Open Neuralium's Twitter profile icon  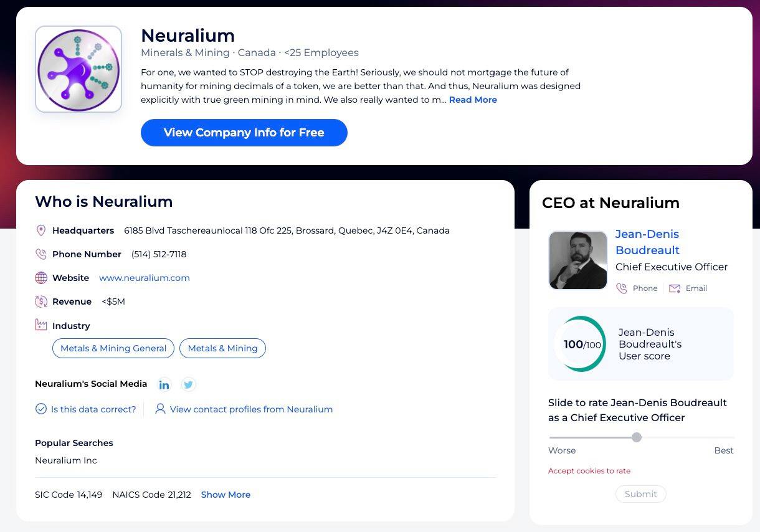pyautogui.click(x=188, y=384)
